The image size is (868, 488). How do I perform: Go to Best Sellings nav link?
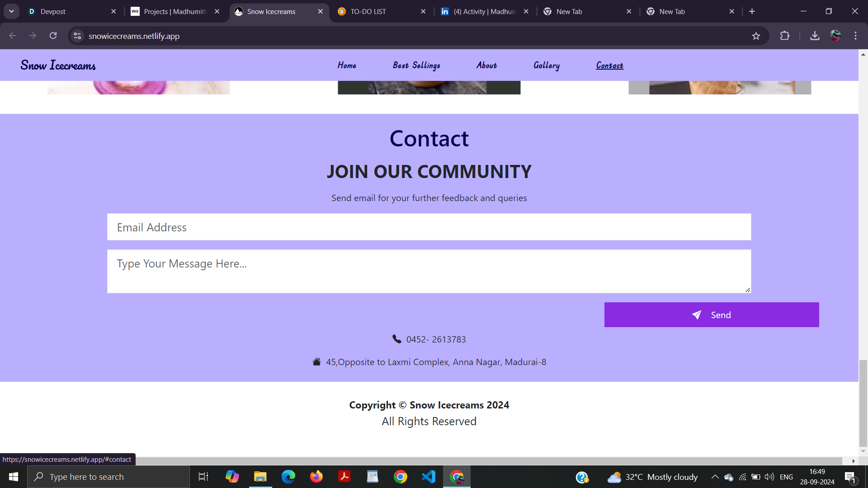pos(416,66)
